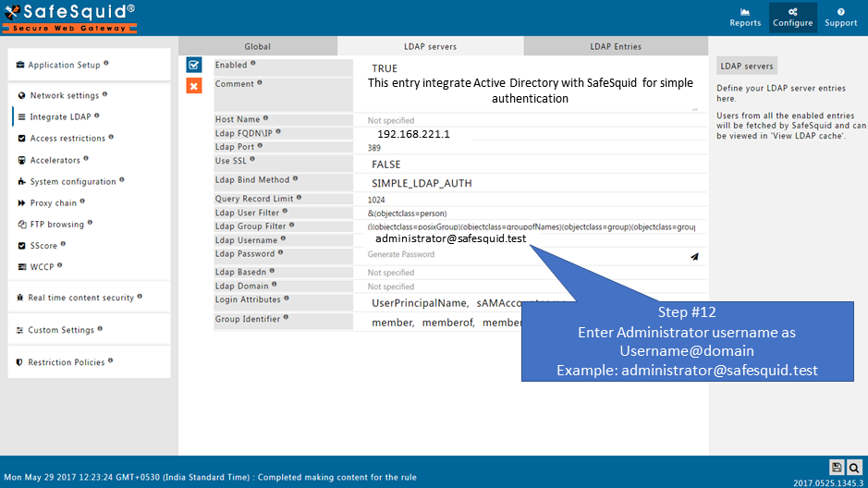868x488 pixels.
Task: Open Network settings in the sidebar
Action: [x=64, y=95]
